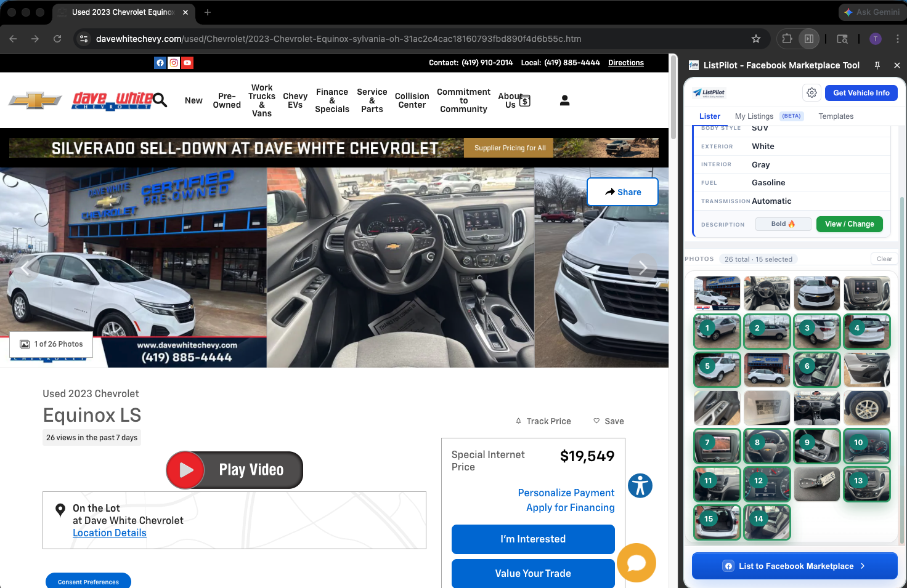Open the dealership YouTube icon
The width and height of the screenshot is (907, 588).
tap(187, 63)
